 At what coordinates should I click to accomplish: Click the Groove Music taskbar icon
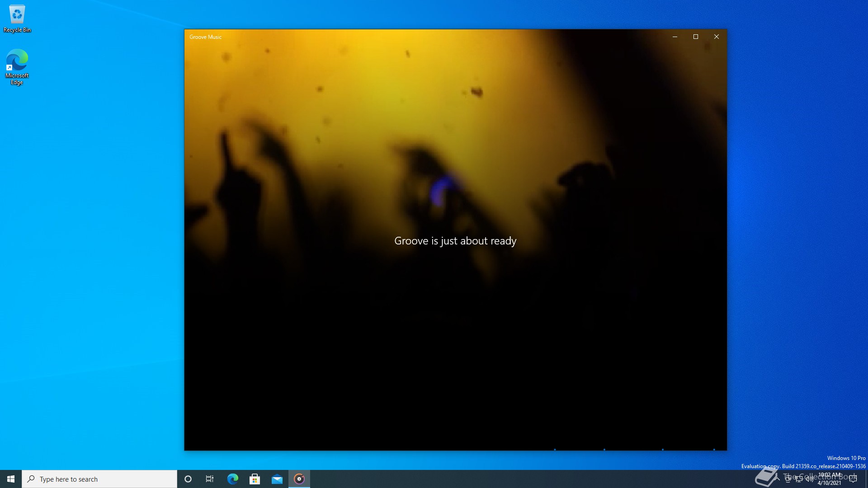pos(299,479)
